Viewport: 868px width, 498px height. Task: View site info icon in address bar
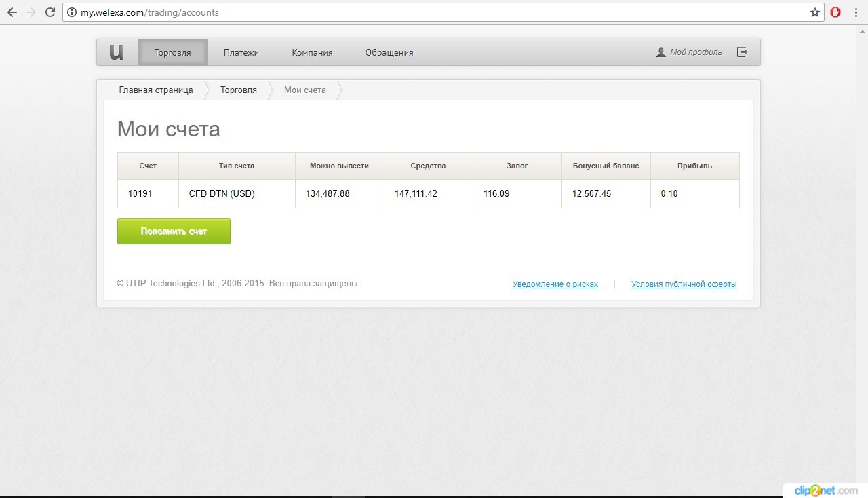pyautogui.click(x=72, y=12)
